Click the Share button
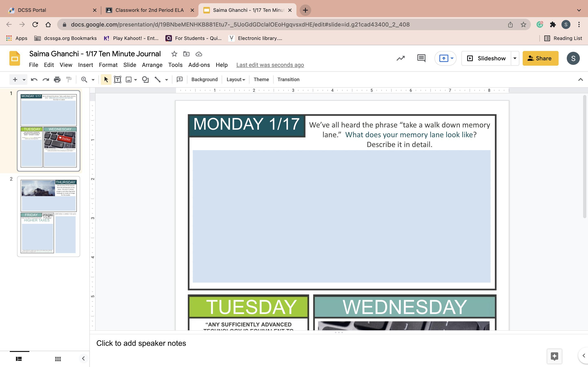The width and height of the screenshot is (588, 367). point(540,58)
